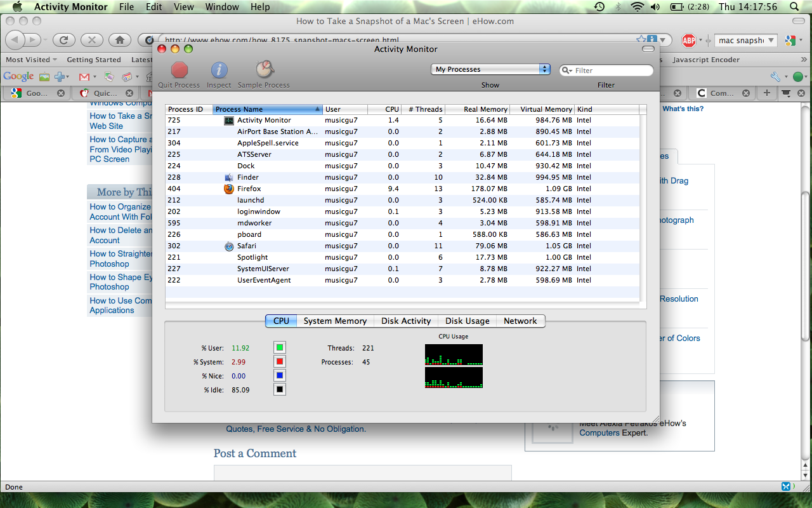Click the Quit Process stop-sign icon
Viewport: 812px width, 508px height.
(x=180, y=70)
